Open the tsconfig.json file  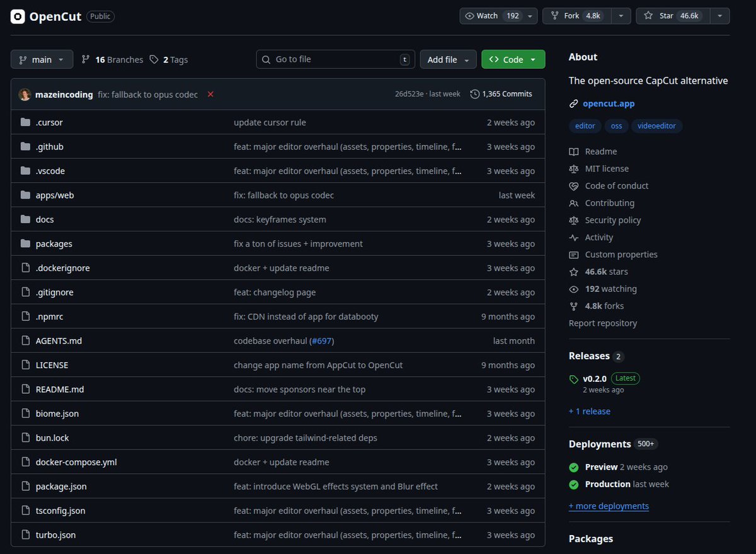tap(60, 511)
